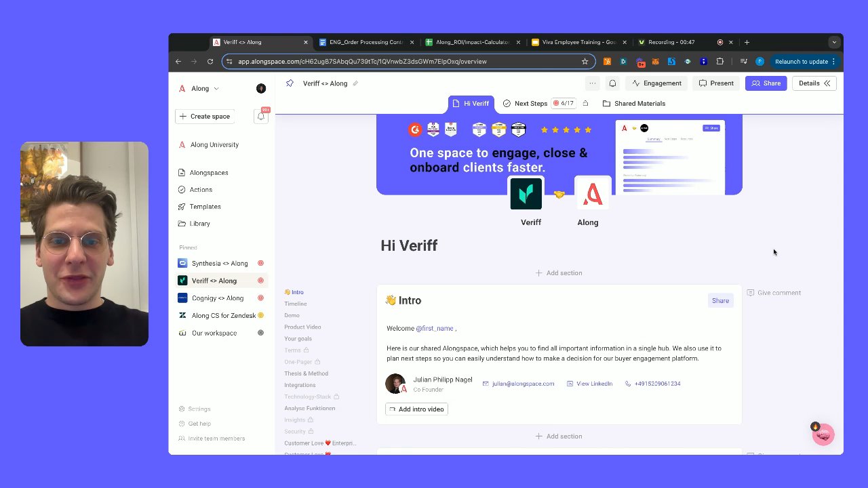Image resolution: width=868 pixels, height=488 pixels.
Task: Open the sidebar notifications bell with badge
Action: 261,116
